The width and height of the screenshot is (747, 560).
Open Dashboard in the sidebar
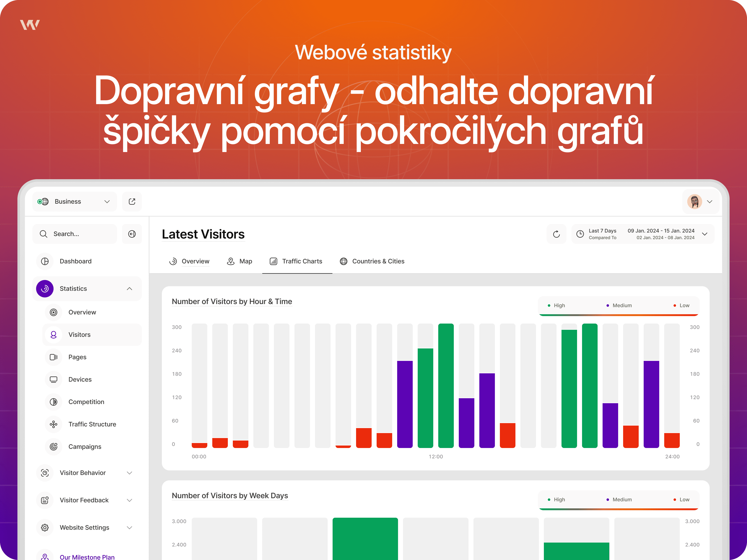pos(87,261)
